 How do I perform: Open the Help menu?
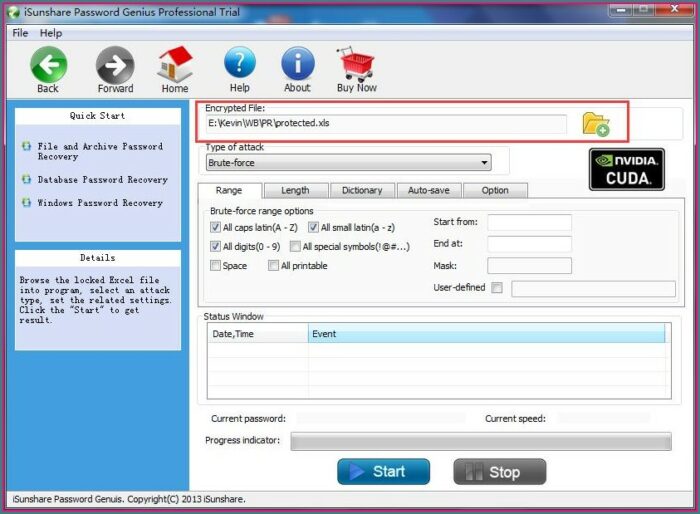(51, 33)
